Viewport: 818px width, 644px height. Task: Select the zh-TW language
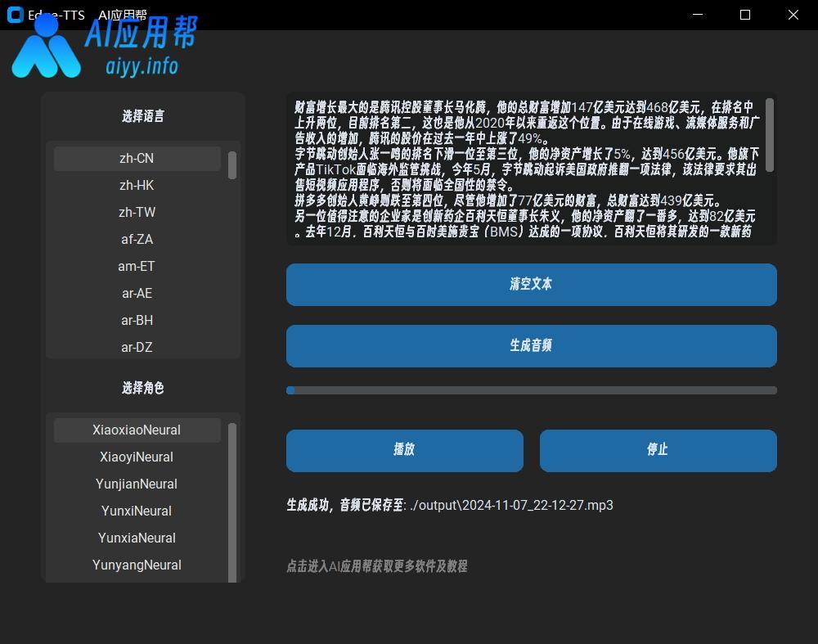[x=137, y=212]
